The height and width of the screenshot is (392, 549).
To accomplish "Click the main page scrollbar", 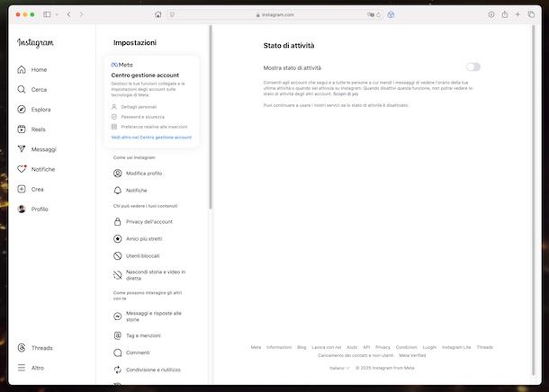I will (x=533, y=200).
